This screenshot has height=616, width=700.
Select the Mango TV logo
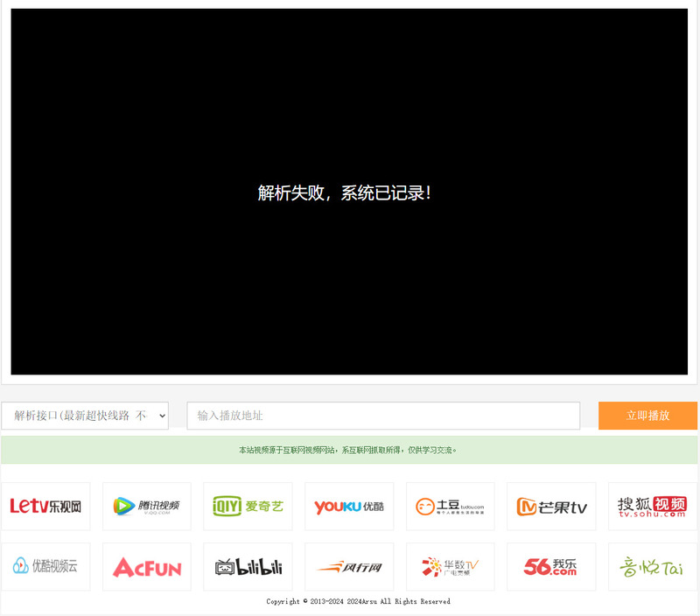(551, 506)
